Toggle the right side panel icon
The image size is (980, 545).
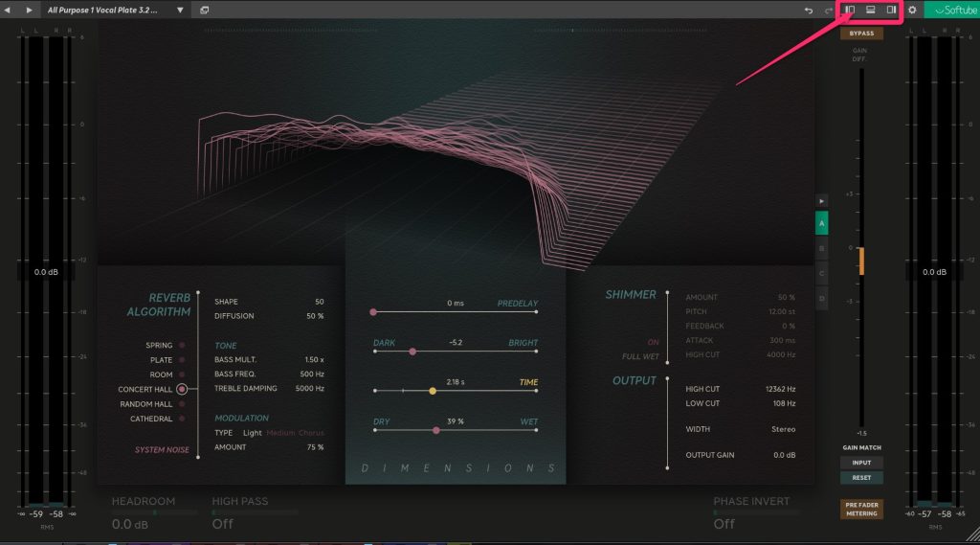tap(891, 10)
